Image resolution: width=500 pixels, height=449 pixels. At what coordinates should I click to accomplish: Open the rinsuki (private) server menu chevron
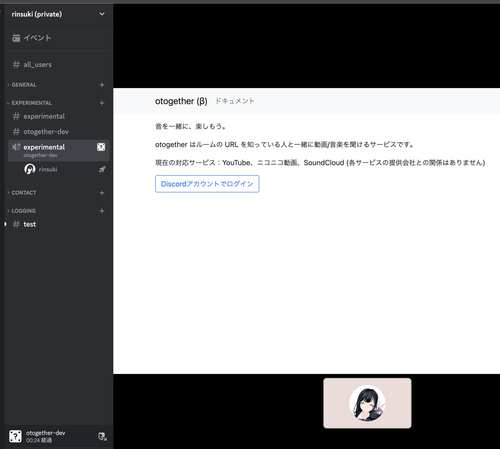point(102,14)
